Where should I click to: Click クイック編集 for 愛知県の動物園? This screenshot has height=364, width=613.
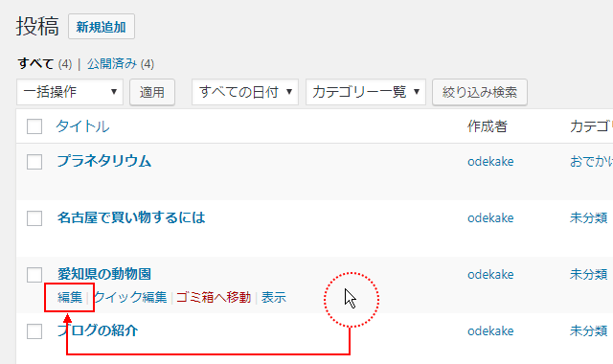click(130, 298)
